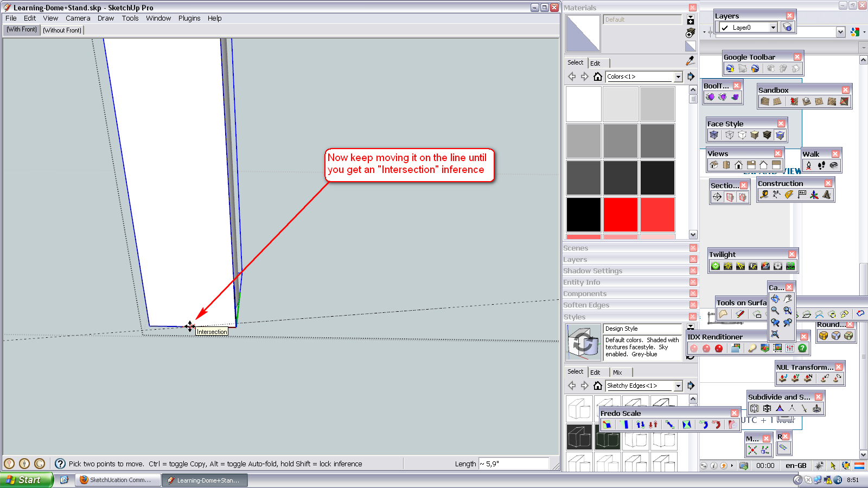Choose Sandbox From Contours tool
Image resolution: width=868 pixels, height=488 pixels.
point(765,101)
